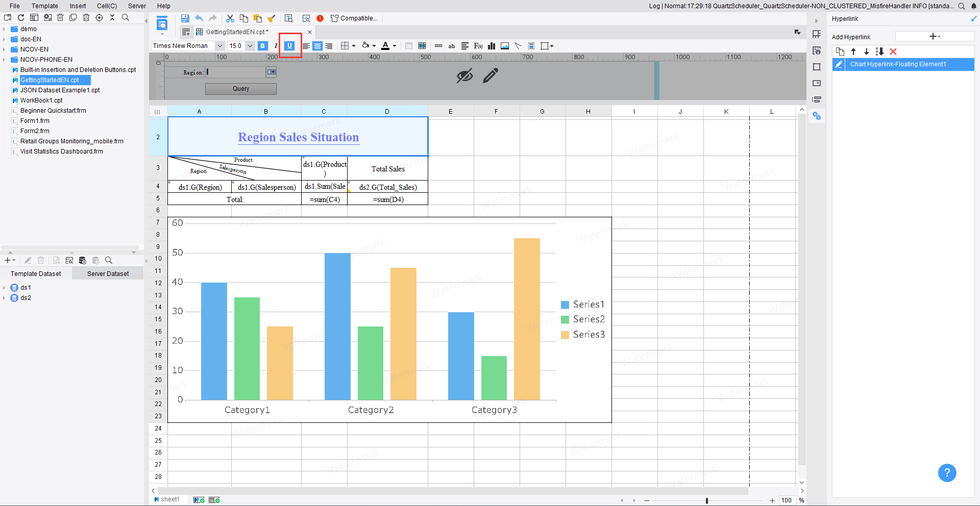Open the File menu
This screenshot has width=980, height=506.
[15, 6]
